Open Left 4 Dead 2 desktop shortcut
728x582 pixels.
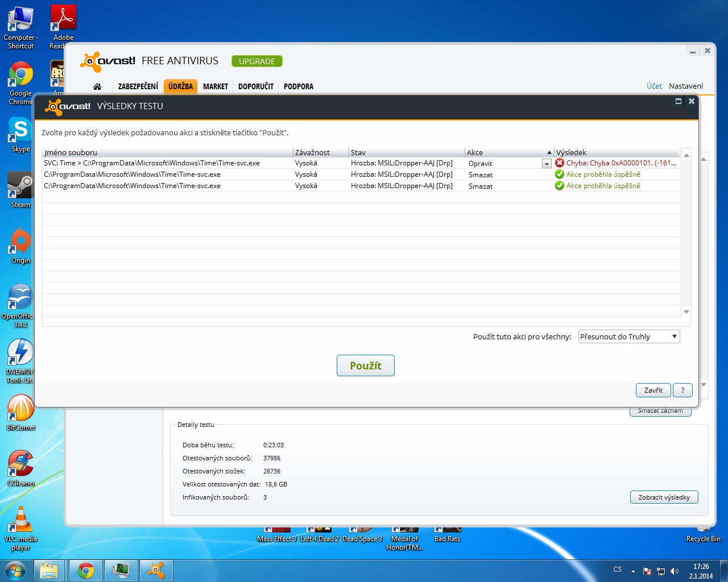(x=320, y=535)
